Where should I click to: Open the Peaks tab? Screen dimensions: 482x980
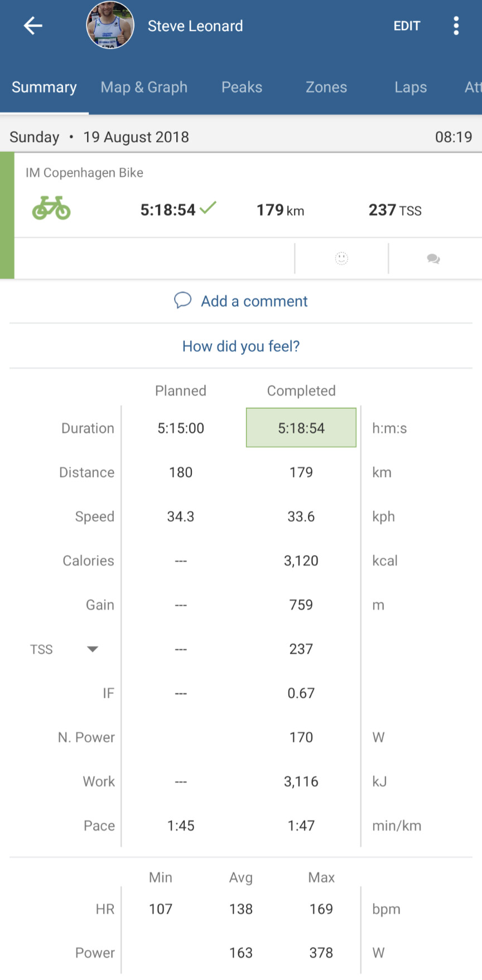coord(242,88)
